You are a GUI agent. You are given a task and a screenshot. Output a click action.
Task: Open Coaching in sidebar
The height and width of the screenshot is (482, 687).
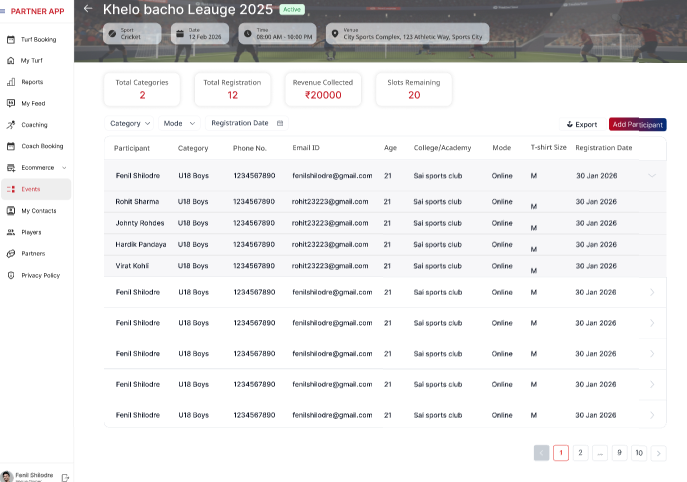click(x=36, y=125)
